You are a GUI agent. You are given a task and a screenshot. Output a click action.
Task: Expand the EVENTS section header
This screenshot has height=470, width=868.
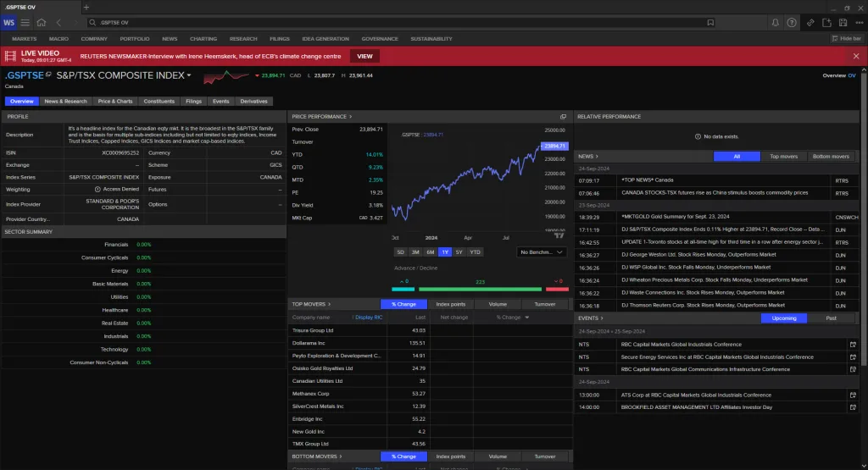pos(590,318)
